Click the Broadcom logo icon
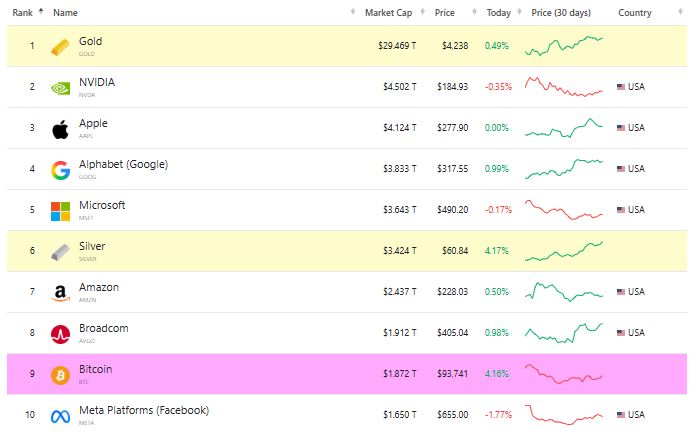689x433 pixels. [60, 333]
